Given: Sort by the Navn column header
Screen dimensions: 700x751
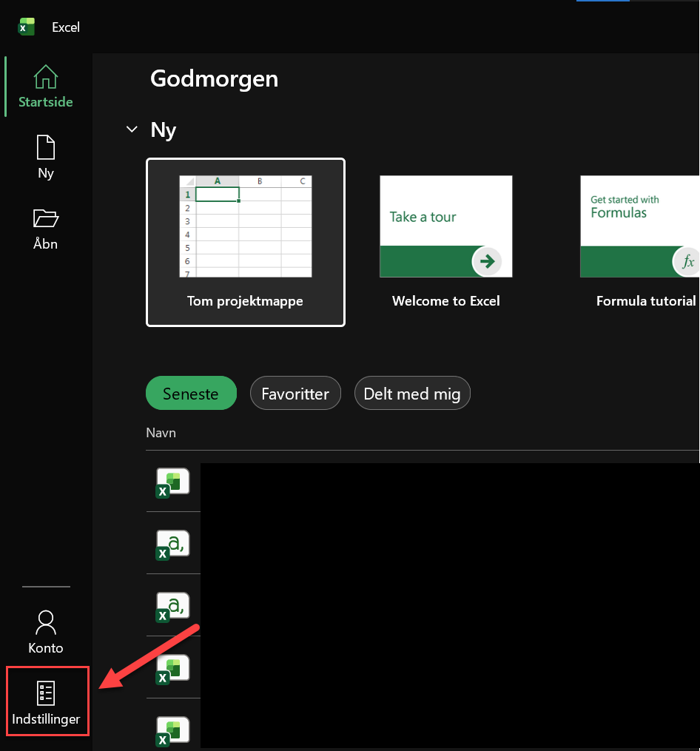Looking at the screenshot, I should pyautogui.click(x=161, y=433).
